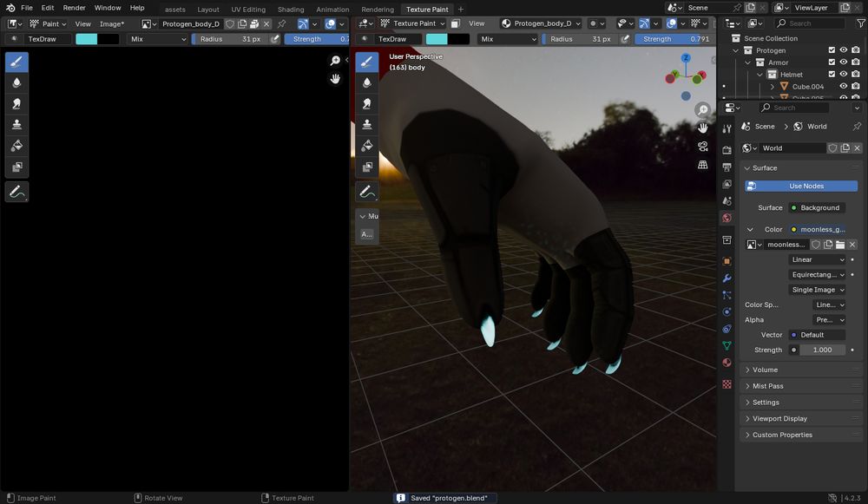The height and width of the screenshot is (504, 868).
Task: Open the Render properties tab
Action: pos(727,150)
